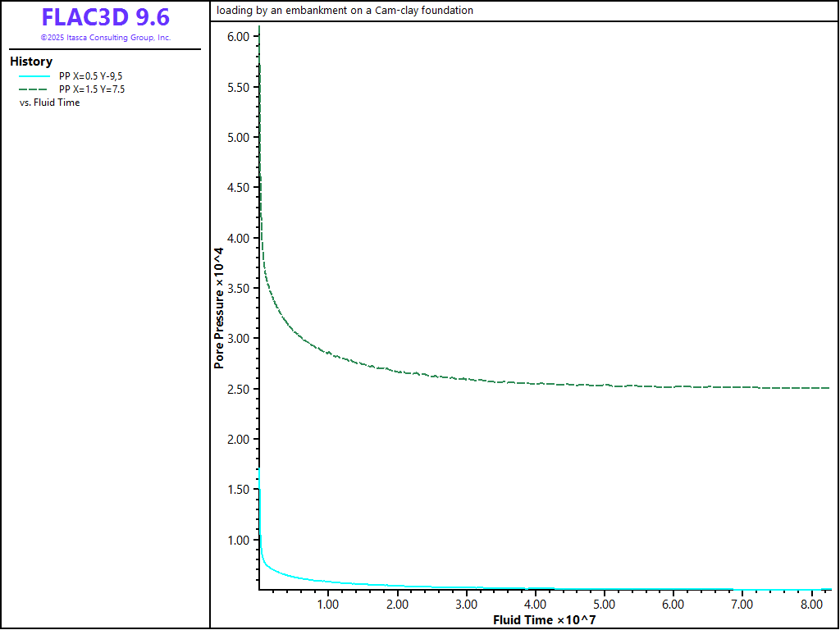Click the 'vs. Fluid Time' legend text

(x=49, y=103)
